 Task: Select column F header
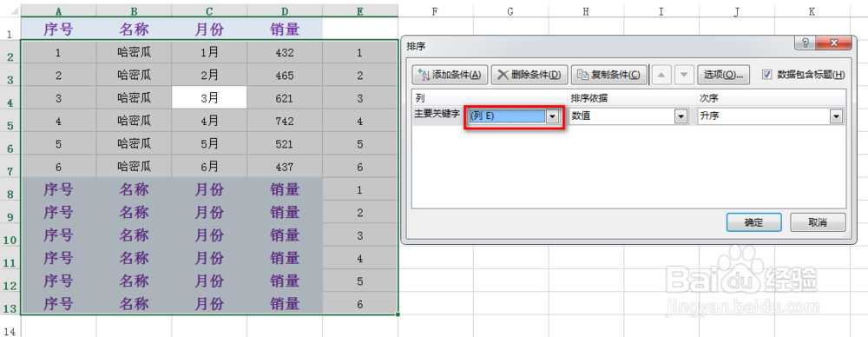pyautogui.click(x=435, y=10)
